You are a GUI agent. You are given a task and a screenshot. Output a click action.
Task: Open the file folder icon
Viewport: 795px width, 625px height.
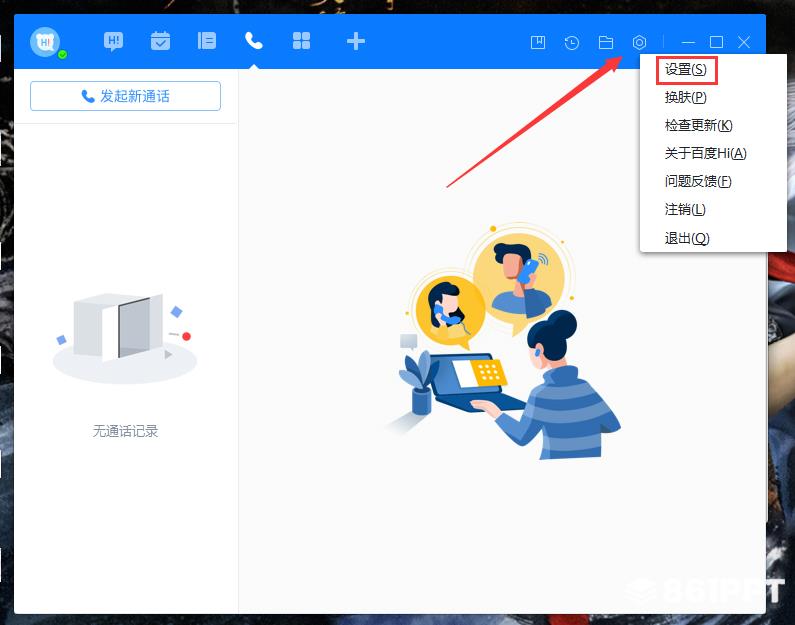[x=605, y=42]
